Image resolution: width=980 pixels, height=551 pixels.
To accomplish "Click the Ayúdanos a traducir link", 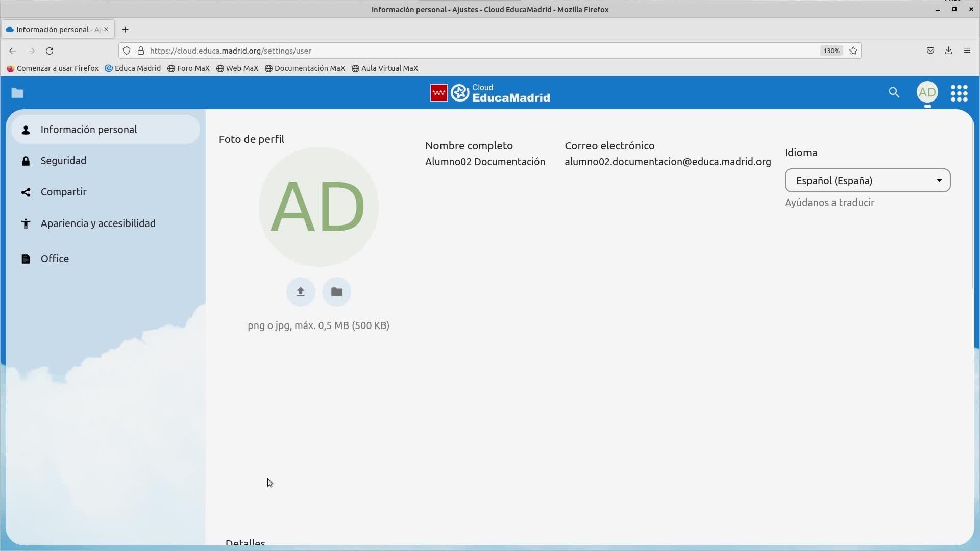I will 829,203.
